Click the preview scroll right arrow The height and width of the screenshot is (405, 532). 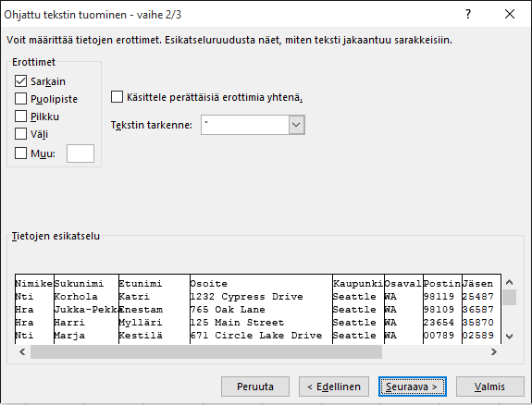click(494, 351)
